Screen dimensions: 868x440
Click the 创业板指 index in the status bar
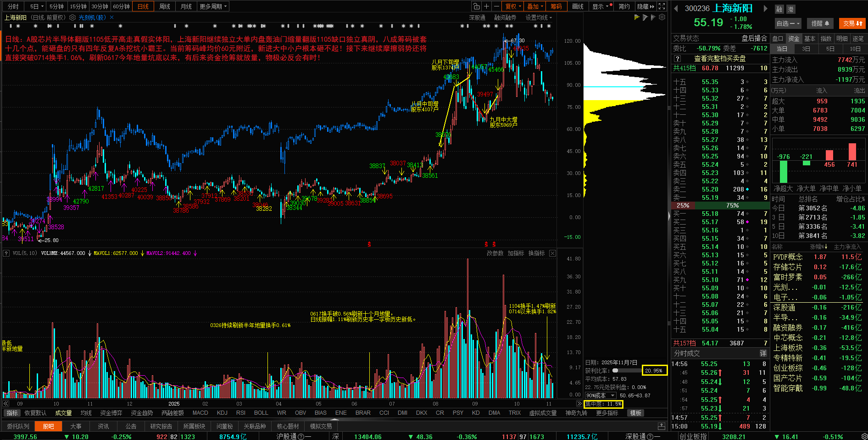(x=693, y=436)
